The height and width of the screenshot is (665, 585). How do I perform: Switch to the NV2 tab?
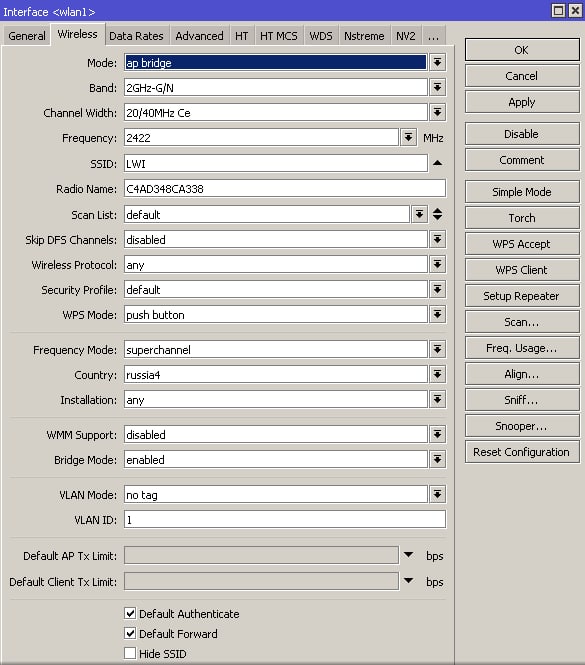[x=406, y=36]
